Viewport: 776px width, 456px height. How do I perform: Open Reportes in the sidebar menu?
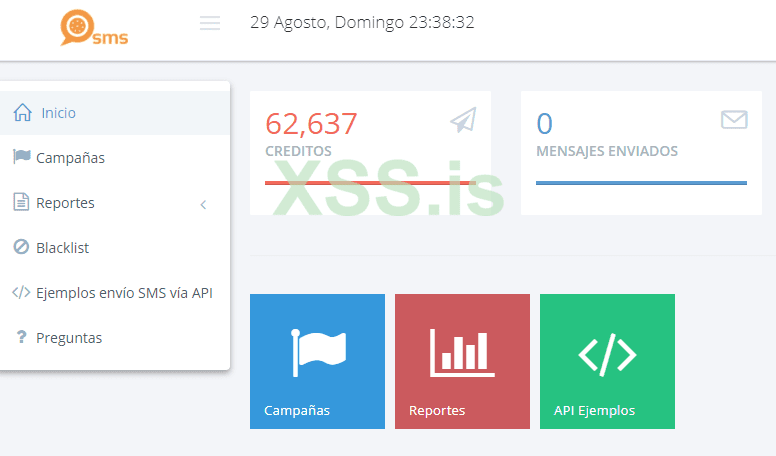point(115,203)
